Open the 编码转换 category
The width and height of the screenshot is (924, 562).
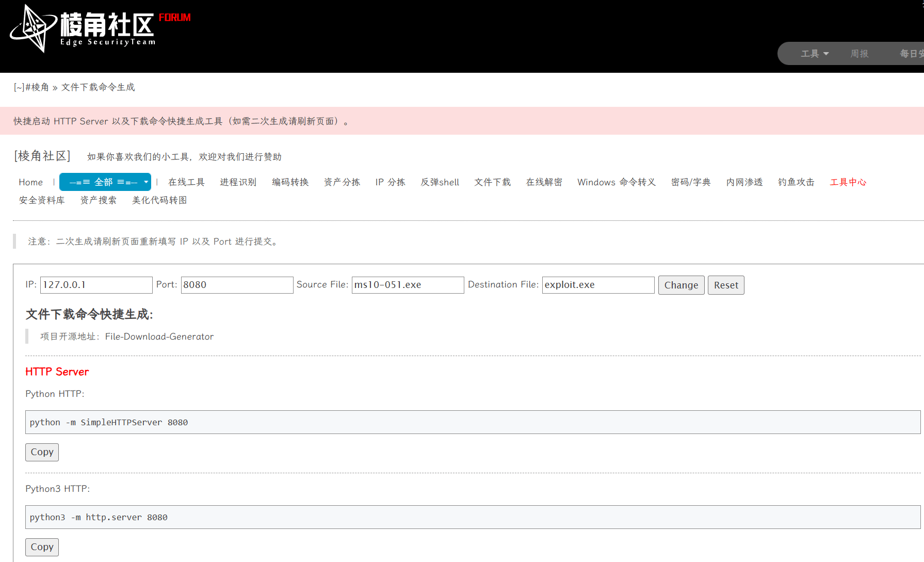tap(290, 182)
